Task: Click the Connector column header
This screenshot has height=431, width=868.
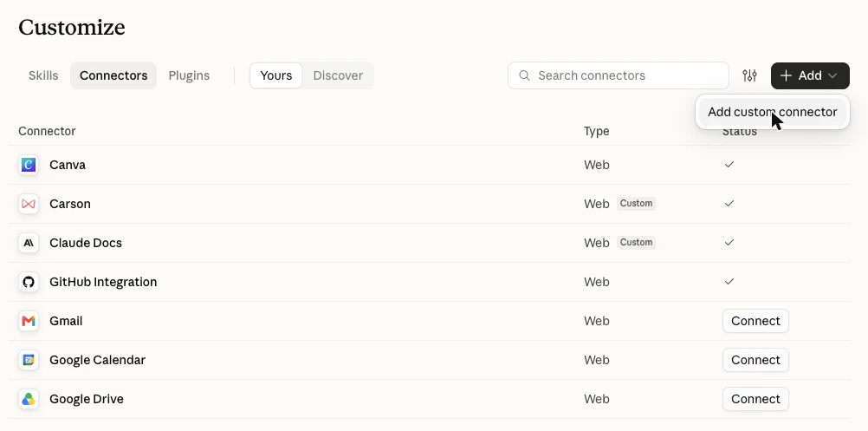Action: (x=47, y=131)
